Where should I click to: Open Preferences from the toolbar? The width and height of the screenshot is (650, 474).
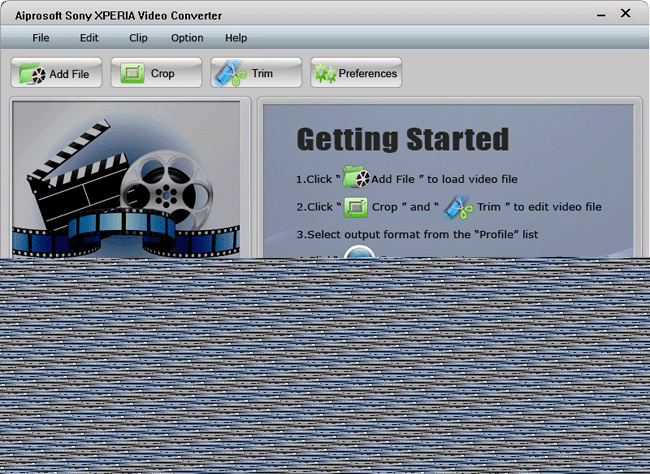pyautogui.click(x=356, y=73)
